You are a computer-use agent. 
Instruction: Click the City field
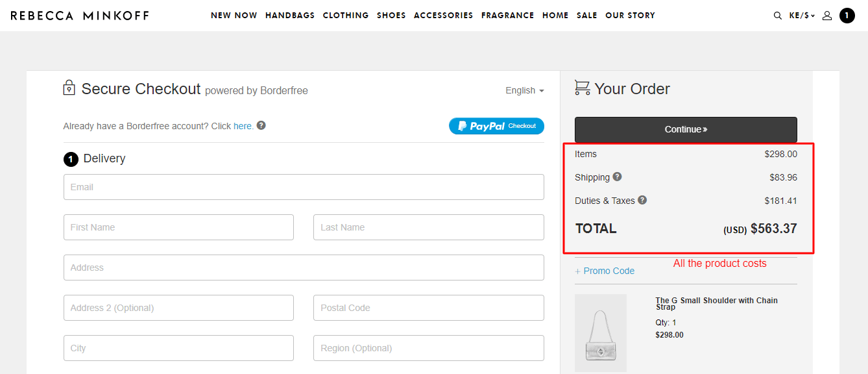(x=178, y=348)
